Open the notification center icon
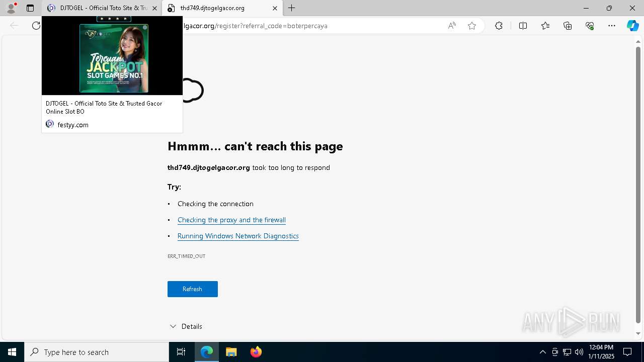 click(x=627, y=352)
